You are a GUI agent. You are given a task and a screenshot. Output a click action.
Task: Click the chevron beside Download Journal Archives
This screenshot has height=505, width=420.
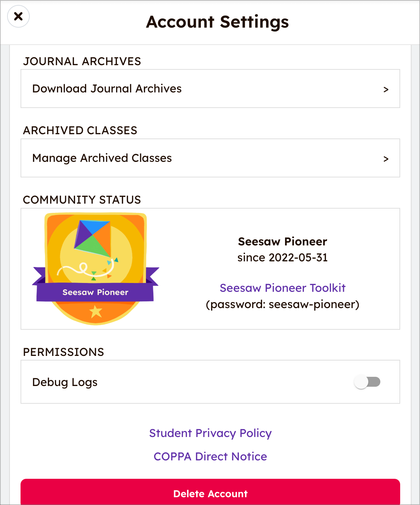386,90
